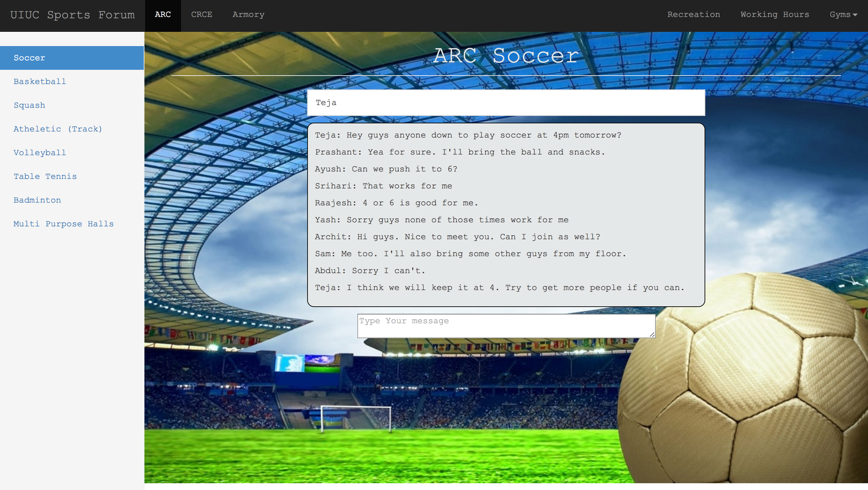Image resolution: width=868 pixels, height=490 pixels.
Task: Go to UIUC Sports Forum home
Action: click(x=72, y=15)
